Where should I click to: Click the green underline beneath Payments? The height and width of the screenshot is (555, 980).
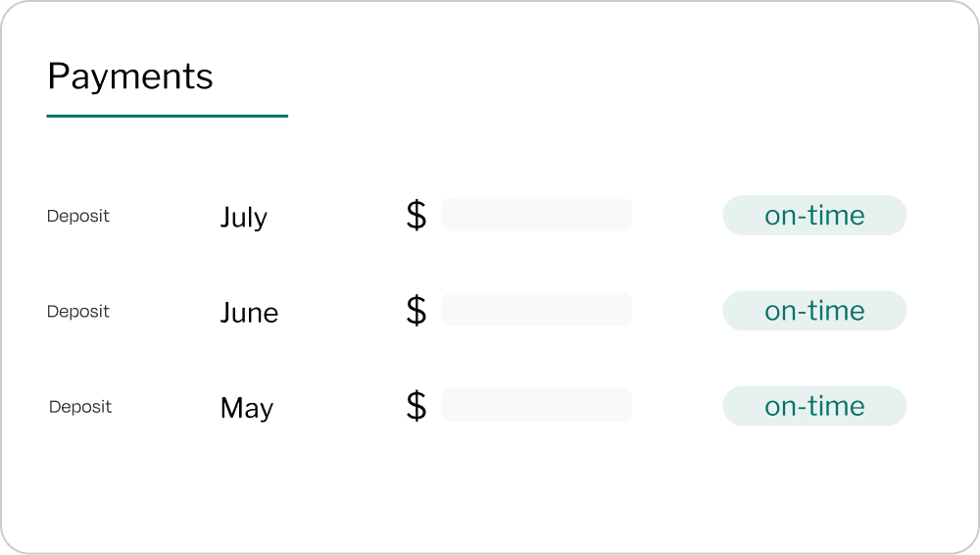point(168,116)
